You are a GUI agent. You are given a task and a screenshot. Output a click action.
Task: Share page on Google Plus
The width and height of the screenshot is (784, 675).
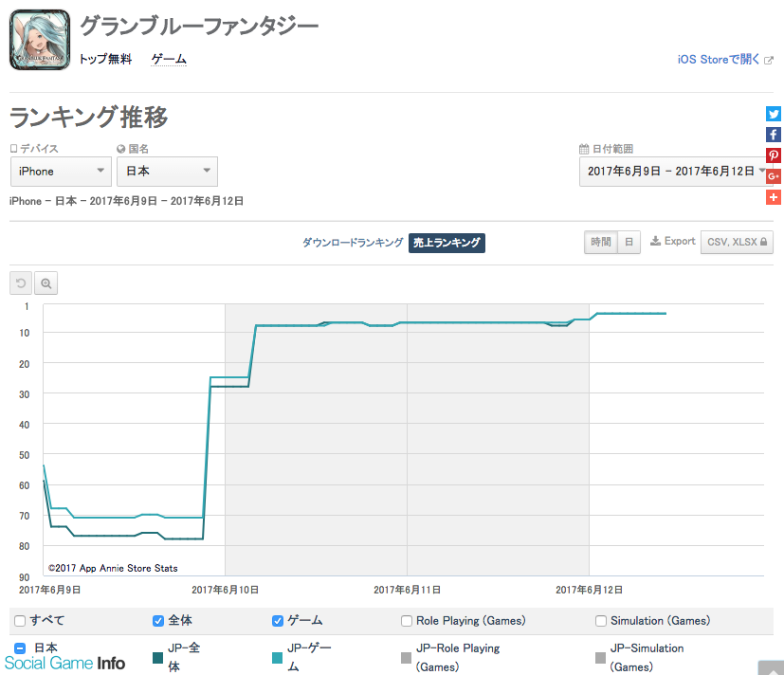click(x=773, y=176)
